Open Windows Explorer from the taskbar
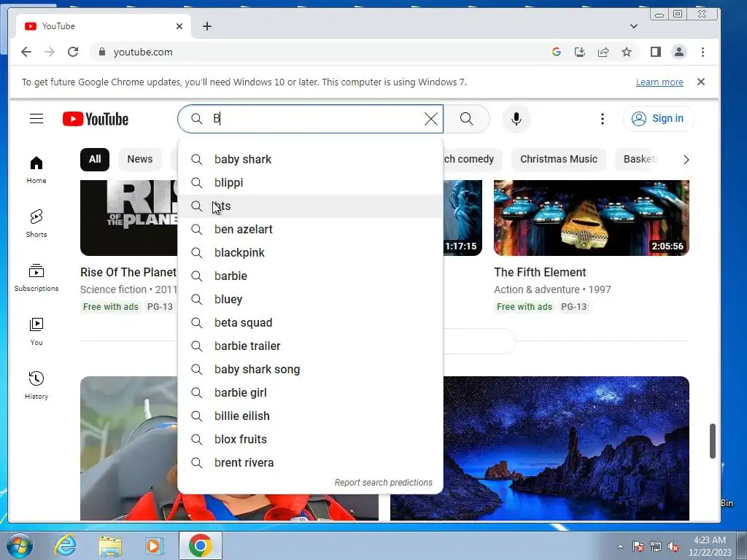The height and width of the screenshot is (560, 747). [110, 545]
